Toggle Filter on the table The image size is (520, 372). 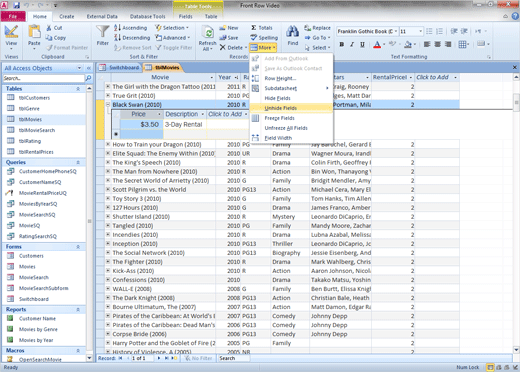pos(174,48)
